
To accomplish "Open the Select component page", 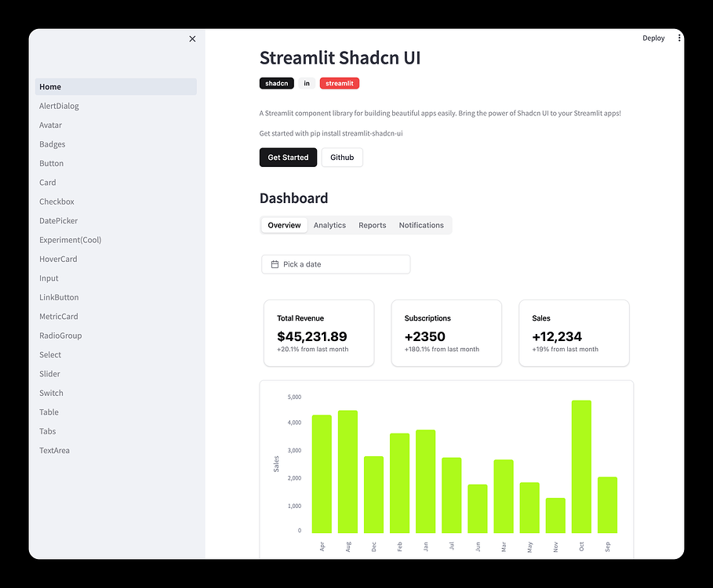I will (x=116, y=354).
